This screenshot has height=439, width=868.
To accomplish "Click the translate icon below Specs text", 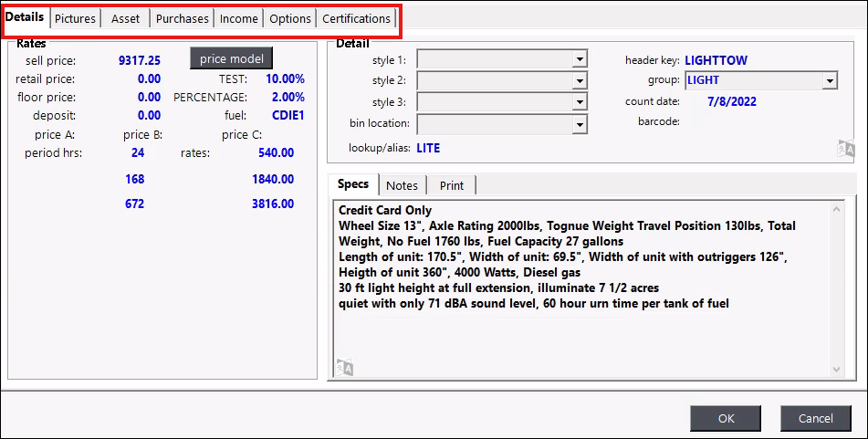I will click(x=344, y=368).
